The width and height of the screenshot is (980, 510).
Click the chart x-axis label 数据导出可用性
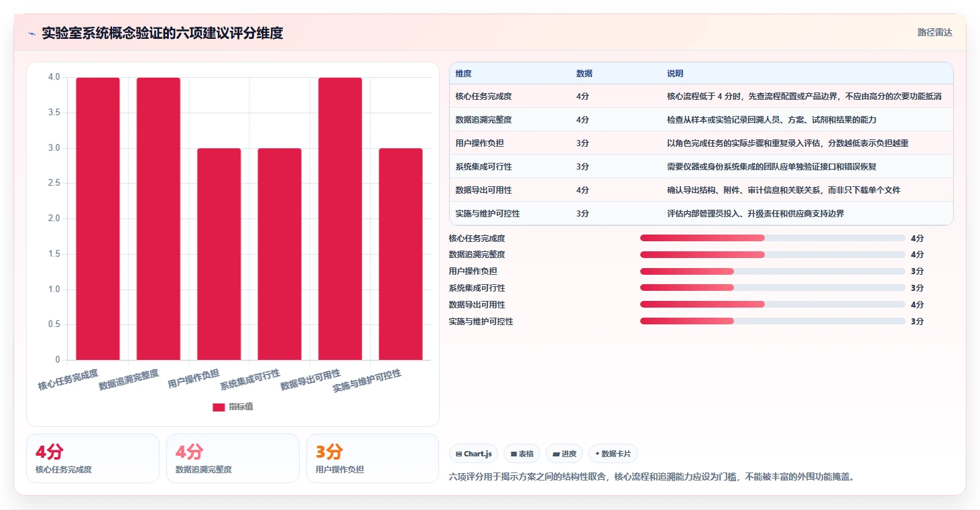[x=311, y=379]
